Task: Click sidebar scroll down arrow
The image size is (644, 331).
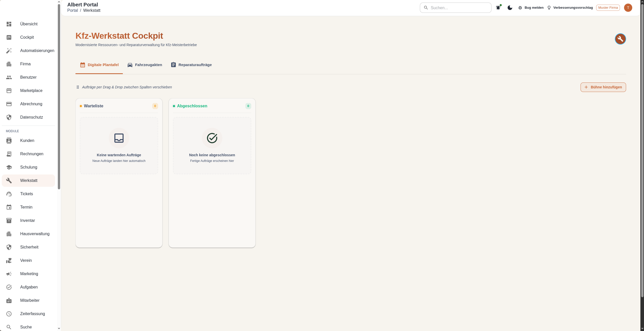Action: (59, 328)
